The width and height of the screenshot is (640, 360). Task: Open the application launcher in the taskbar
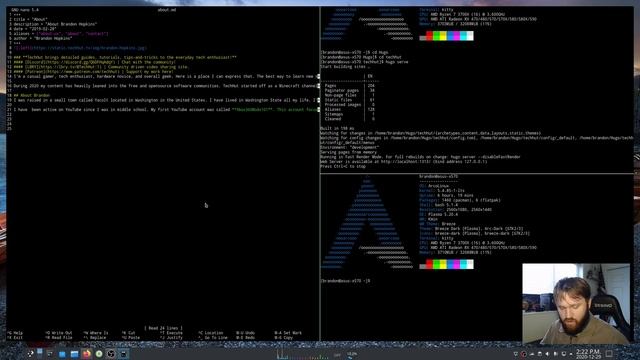[x=31, y=354]
